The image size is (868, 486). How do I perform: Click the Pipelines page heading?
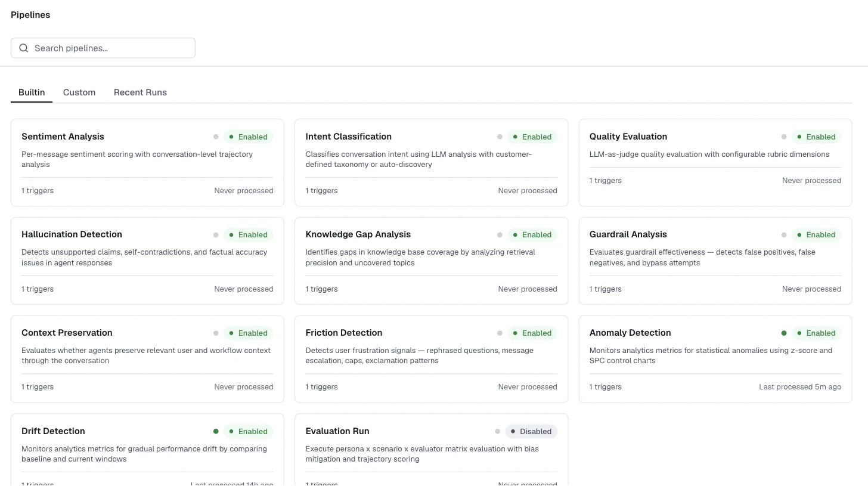coord(30,15)
